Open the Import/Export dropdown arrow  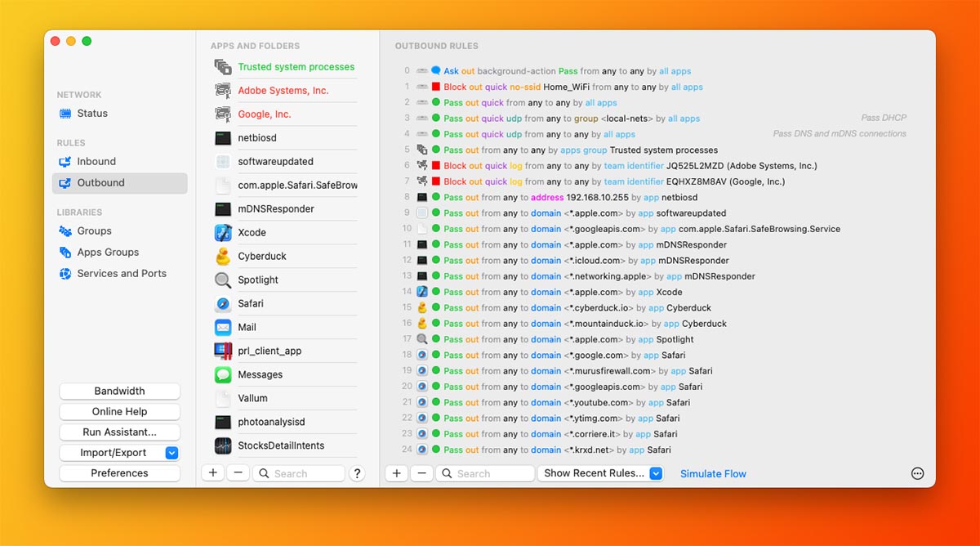pyautogui.click(x=171, y=453)
